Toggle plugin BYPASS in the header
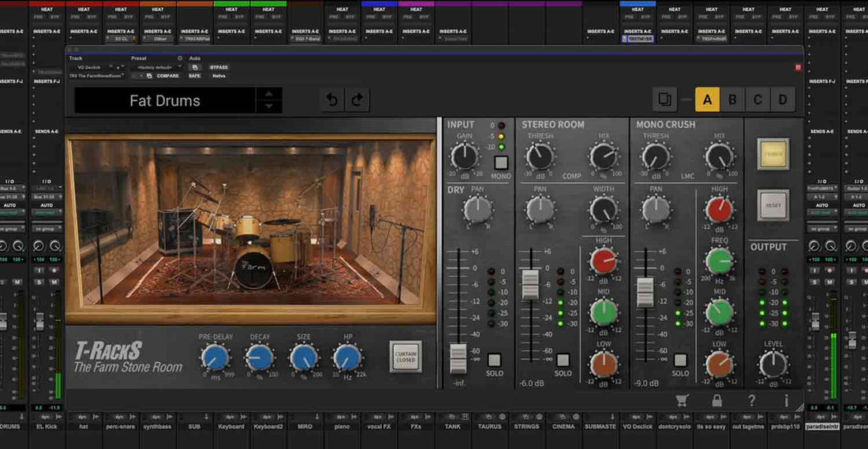868x449 pixels. pos(219,67)
